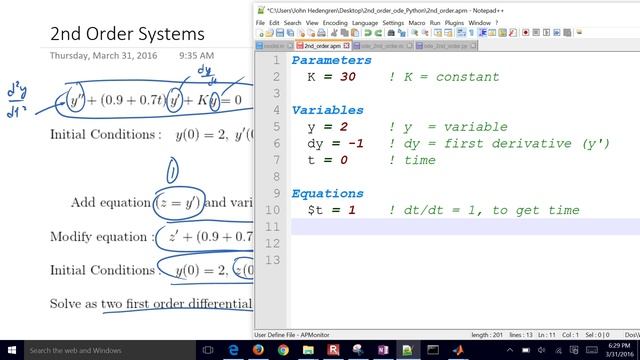The height and width of the screenshot is (360, 640).
Task: Click line number 13 in the margin
Action: [272, 260]
